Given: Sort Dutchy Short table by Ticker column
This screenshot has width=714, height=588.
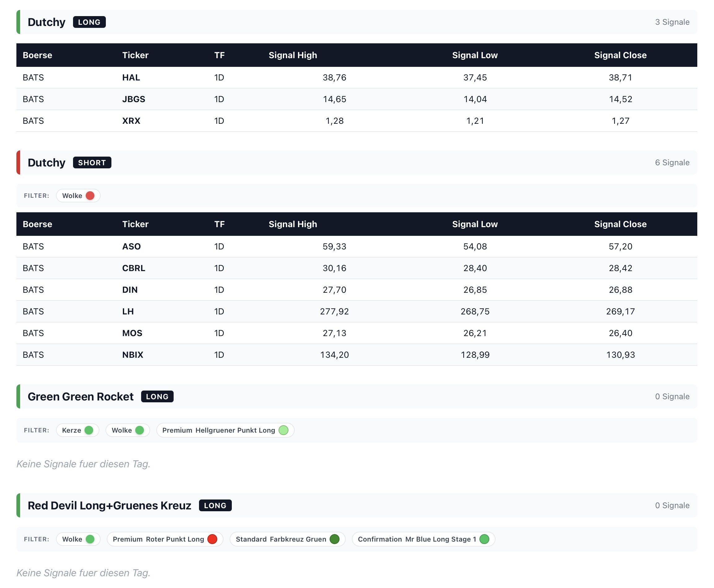Looking at the screenshot, I should coord(135,224).
